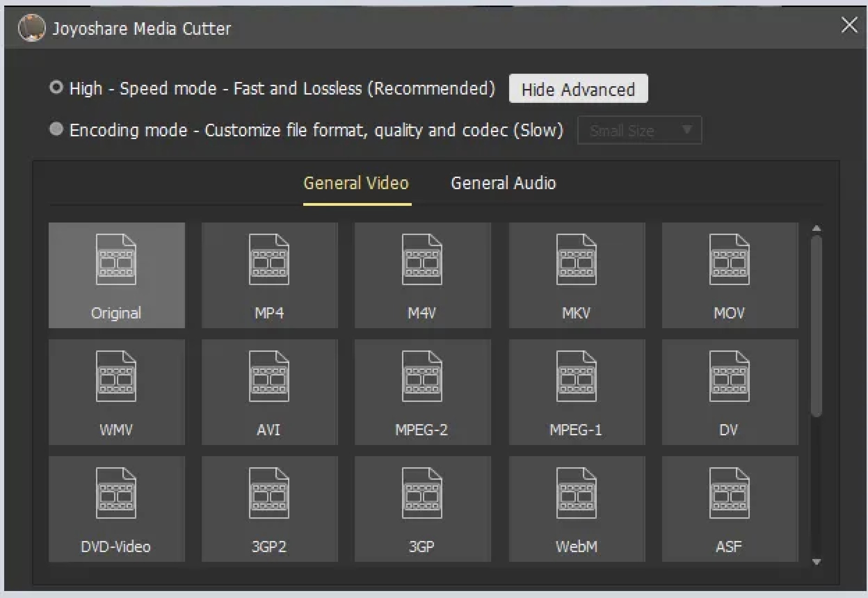Select Encoding mode radio button
Screen dimensions: 868x598
click(56, 129)
